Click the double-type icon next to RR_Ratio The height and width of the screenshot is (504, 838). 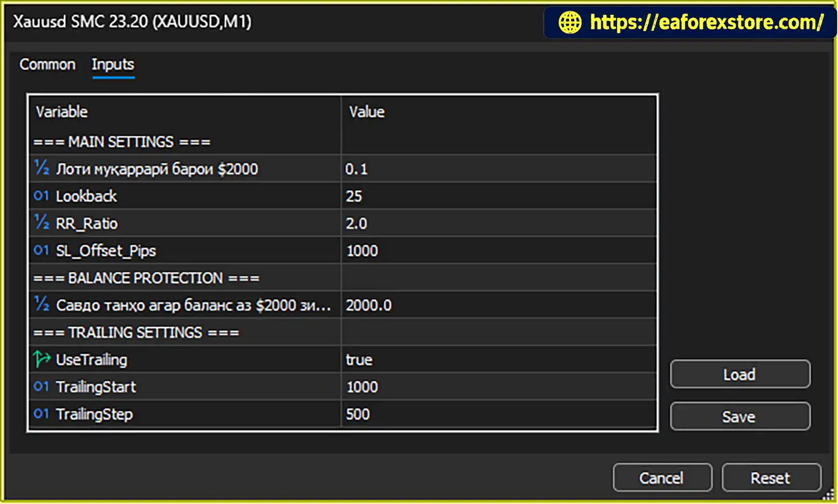(42, 223)
